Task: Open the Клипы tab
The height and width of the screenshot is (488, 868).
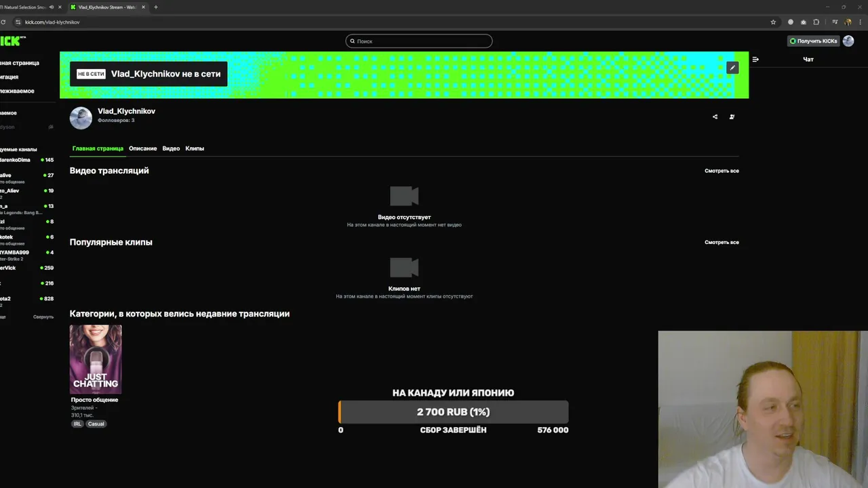Action: (195, 148)
